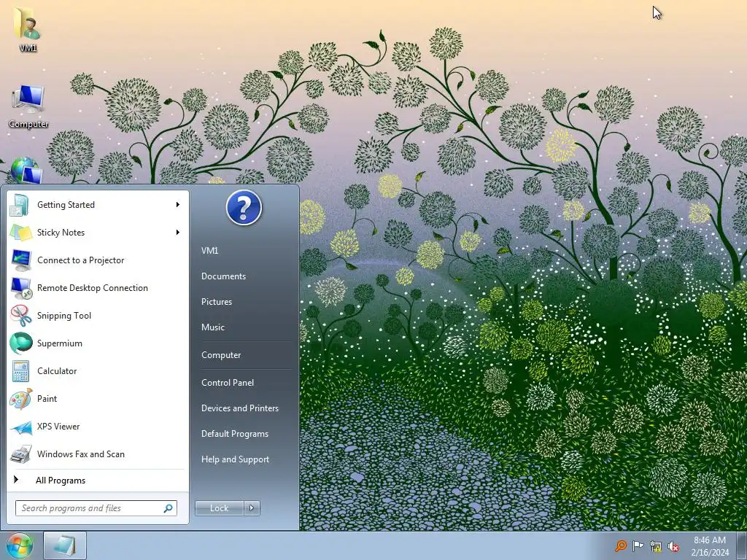This screenshot has width=747, height=560.
Task: Open Control Panel
Action: pos(228,383)
